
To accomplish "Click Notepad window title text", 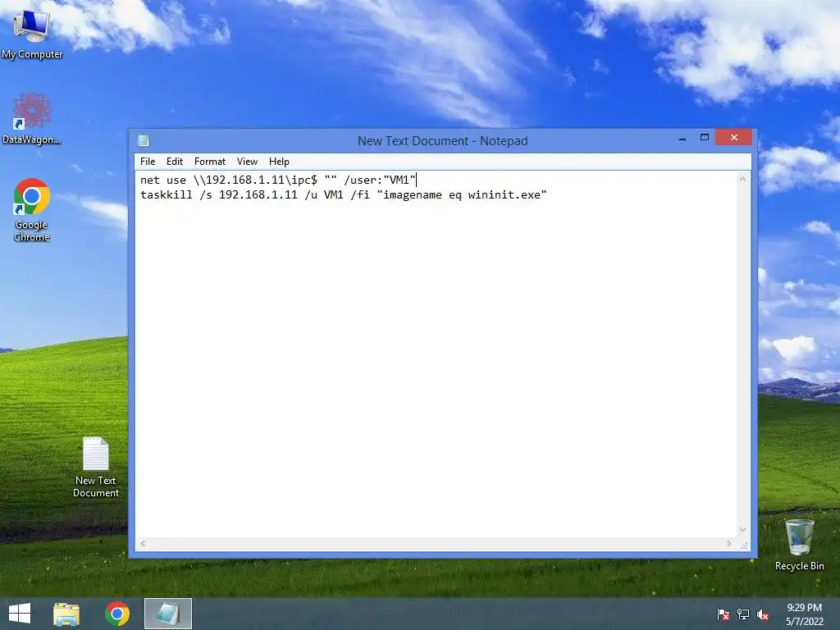I will pyautogui.click(x=442, y=141).
